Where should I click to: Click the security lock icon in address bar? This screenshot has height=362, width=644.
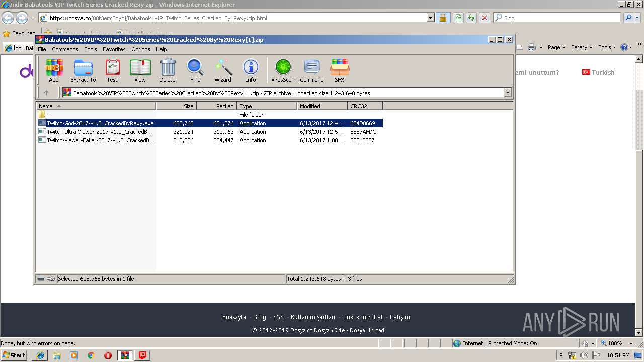[443, 18]
